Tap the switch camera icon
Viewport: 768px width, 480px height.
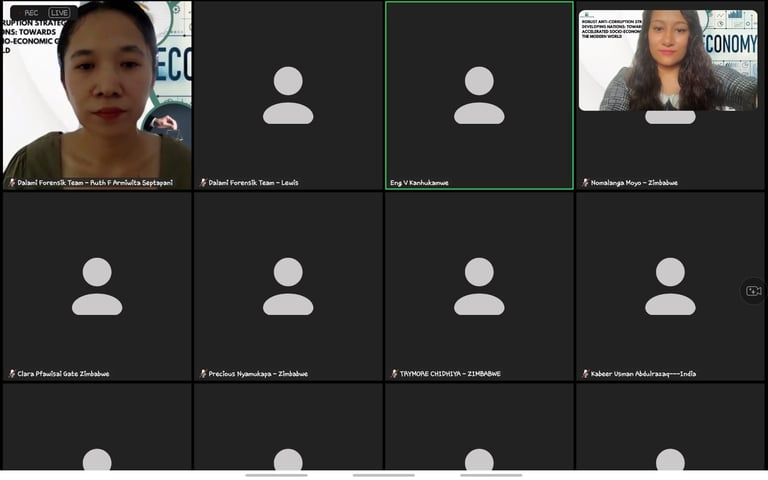click(x=753, y=291)
